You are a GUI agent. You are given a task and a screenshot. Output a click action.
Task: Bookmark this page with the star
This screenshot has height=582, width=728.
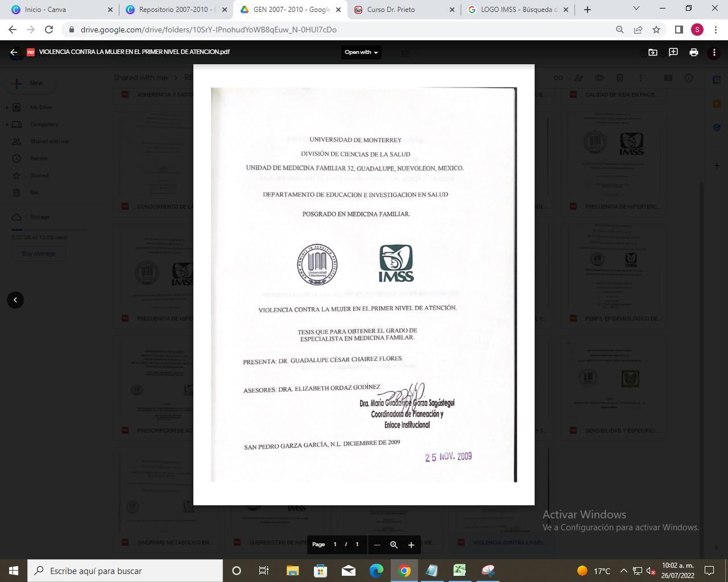[x=656, y=30]
